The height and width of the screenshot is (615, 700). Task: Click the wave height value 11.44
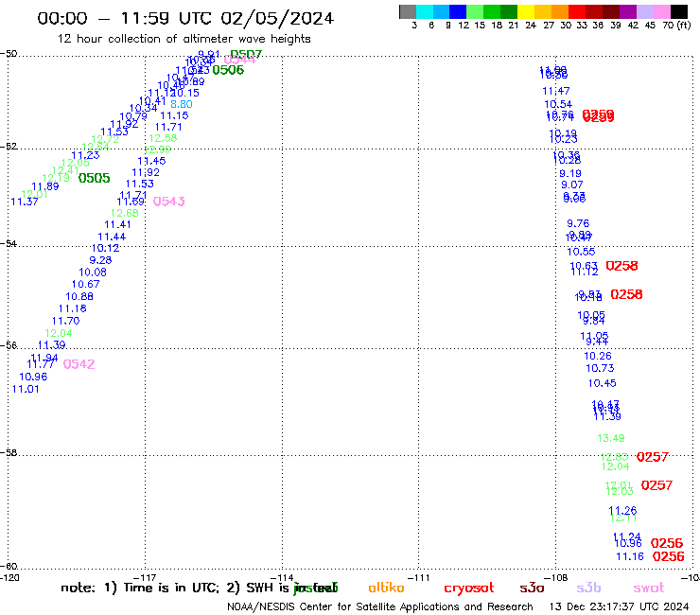tap(112, 237)
